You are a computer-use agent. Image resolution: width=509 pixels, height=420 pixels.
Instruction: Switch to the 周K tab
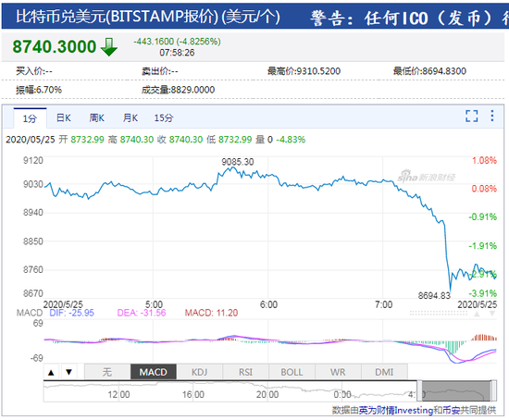coord(97,117)
